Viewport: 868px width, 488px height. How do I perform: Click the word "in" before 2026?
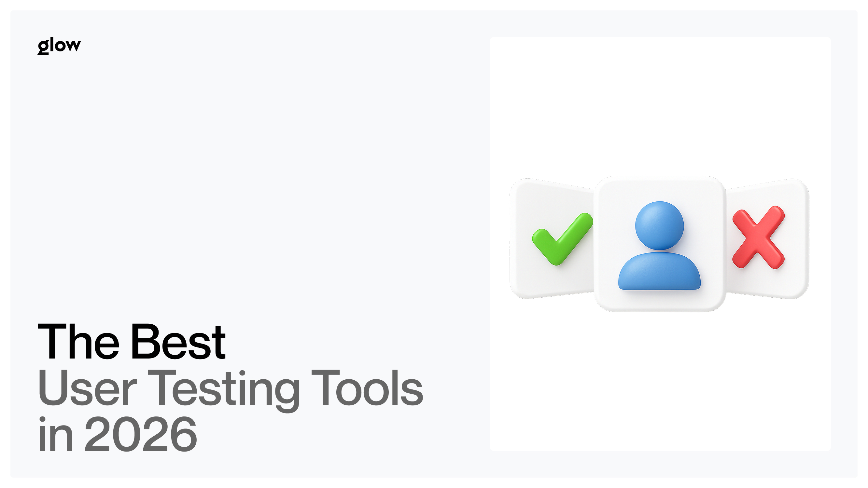pos(56,434)
